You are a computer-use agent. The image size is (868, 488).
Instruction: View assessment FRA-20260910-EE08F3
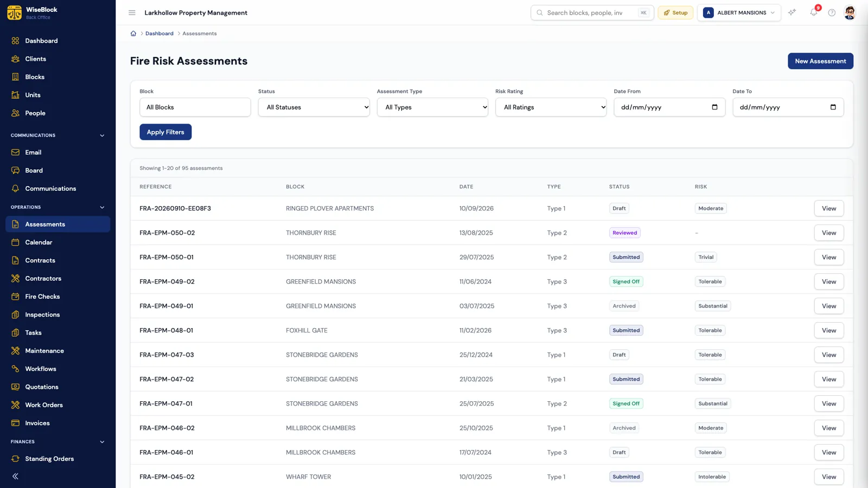coord(828,208)
